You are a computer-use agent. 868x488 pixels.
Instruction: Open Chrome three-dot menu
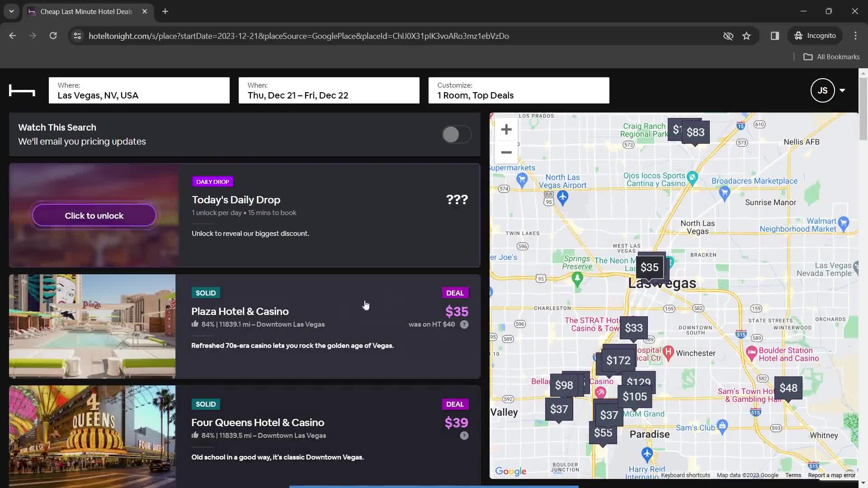(855, 36)
